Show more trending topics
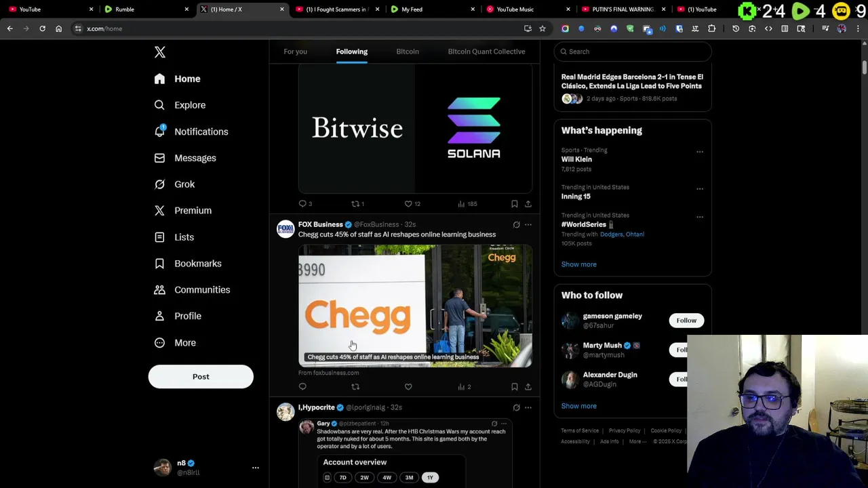Viewport: 868px width, 488px height. pyautogui.click(x=578, y=264)
